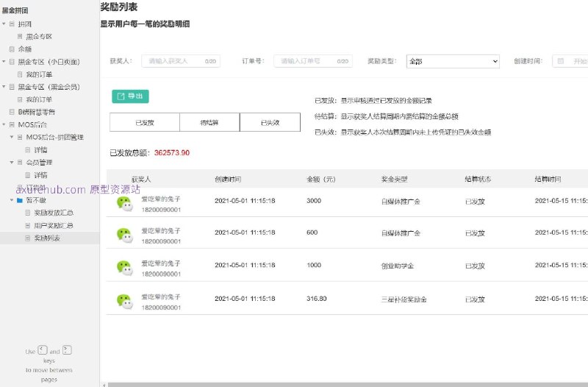Click page icon next to 黑金专区 under 拼团
Screen dimensions: 588x387
[x=20, y=36]
